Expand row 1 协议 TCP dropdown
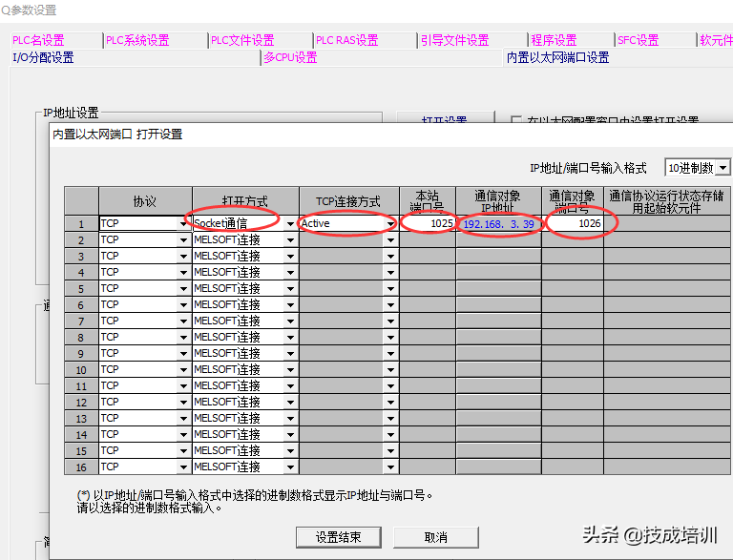733x560 pixels. point(183,224)
